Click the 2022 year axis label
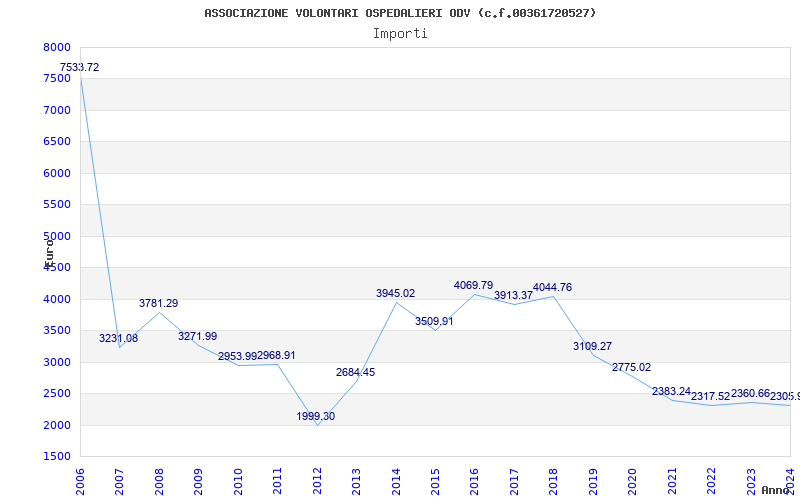Image resolution: width=800 pixels, height=500 pixels. coord(711,482)
